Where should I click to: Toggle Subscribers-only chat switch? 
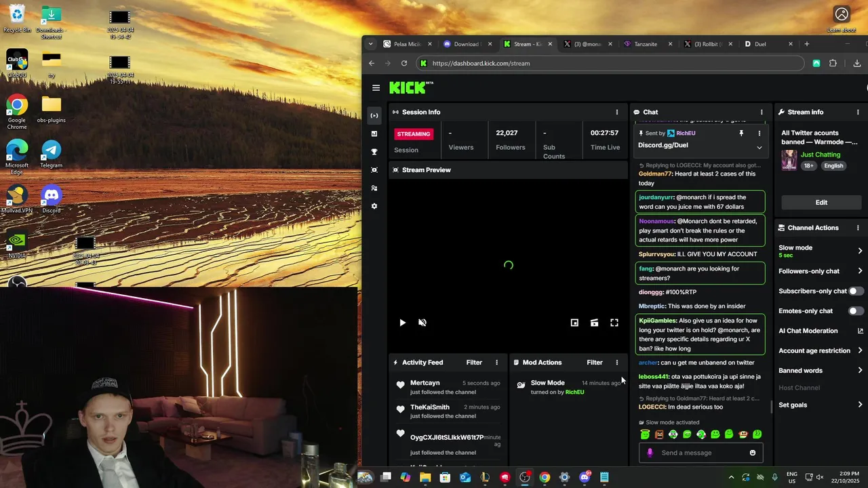pos(856,291)
